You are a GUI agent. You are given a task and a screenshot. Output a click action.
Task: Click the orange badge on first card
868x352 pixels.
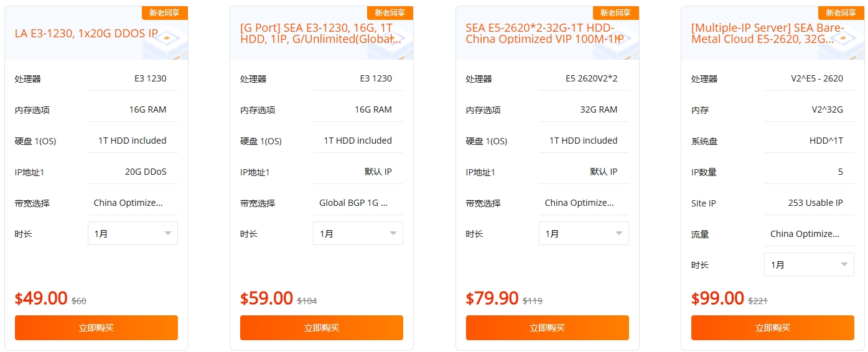tap(165, 12)
